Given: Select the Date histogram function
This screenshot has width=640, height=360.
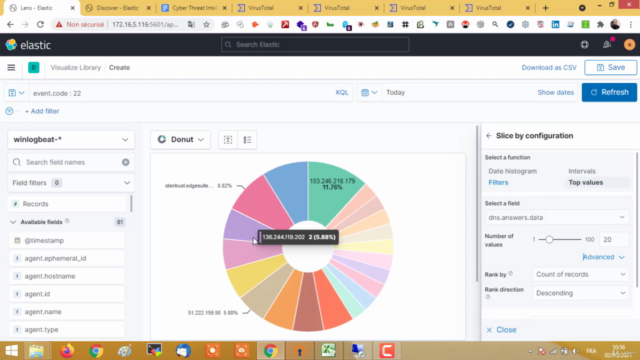Looking at the screenshot, I should (x=512, y=171).
